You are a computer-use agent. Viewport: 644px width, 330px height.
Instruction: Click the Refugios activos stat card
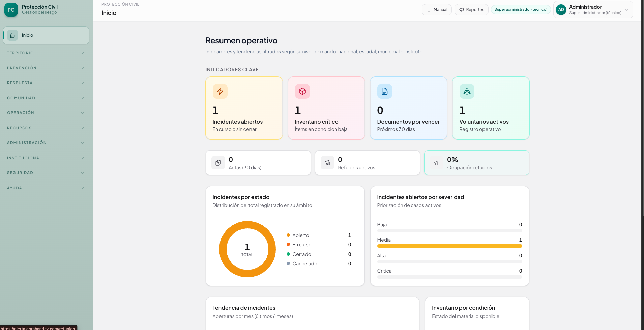coord(368,163)
